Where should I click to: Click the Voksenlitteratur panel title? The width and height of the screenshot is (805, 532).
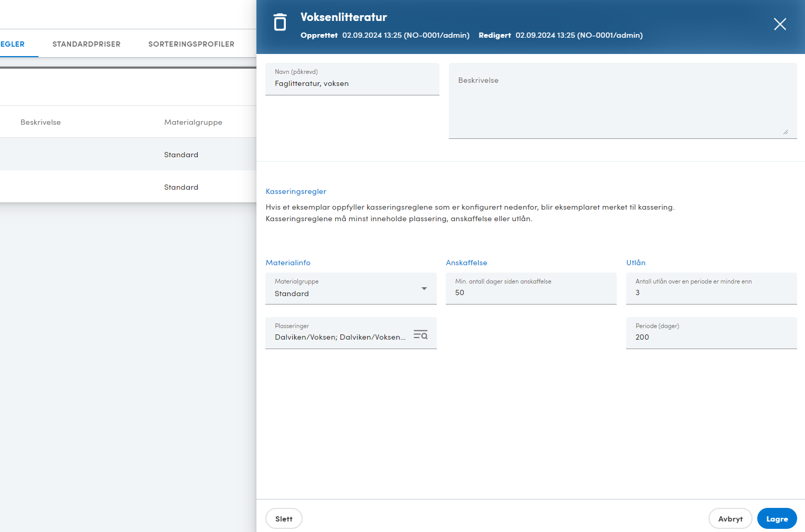pos(344,17)
